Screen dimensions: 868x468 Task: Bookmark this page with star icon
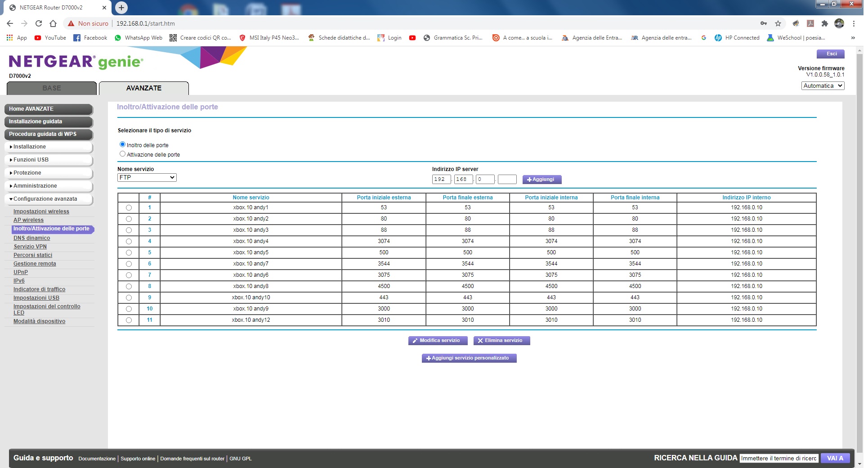pos(778,23)
